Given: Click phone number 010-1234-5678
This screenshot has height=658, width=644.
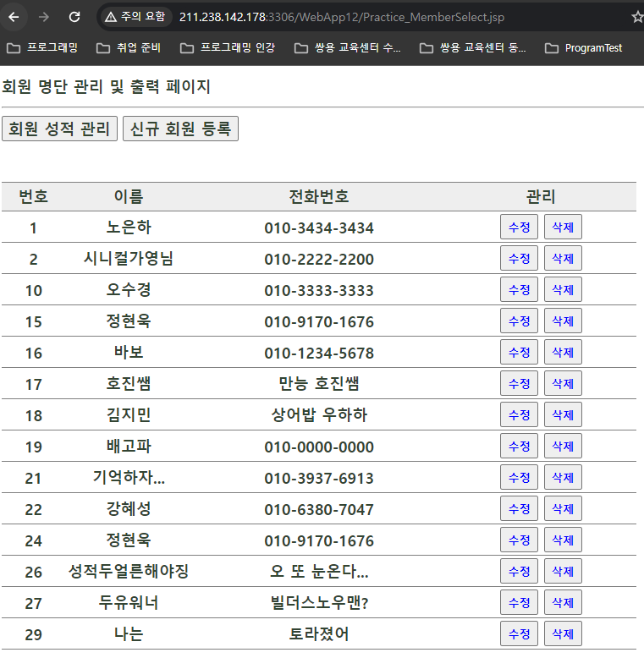Looking at the screenshot, I should coord(319,353).
